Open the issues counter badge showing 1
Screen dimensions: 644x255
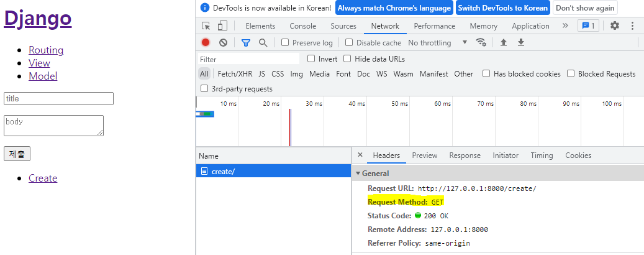click(x=588, y=26)
